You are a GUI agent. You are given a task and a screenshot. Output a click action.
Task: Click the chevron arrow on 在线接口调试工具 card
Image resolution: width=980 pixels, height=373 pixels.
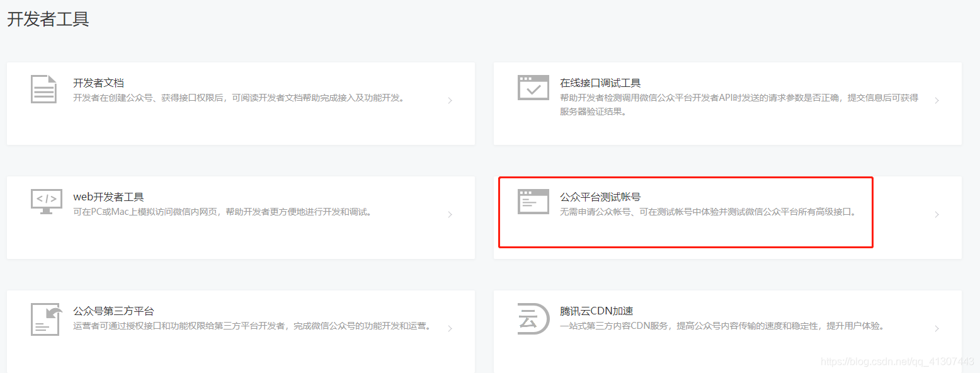coord(937,100)
